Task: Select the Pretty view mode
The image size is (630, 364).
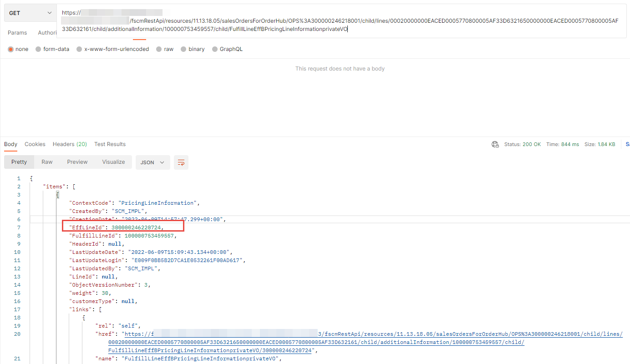Action: pos(19,162)
